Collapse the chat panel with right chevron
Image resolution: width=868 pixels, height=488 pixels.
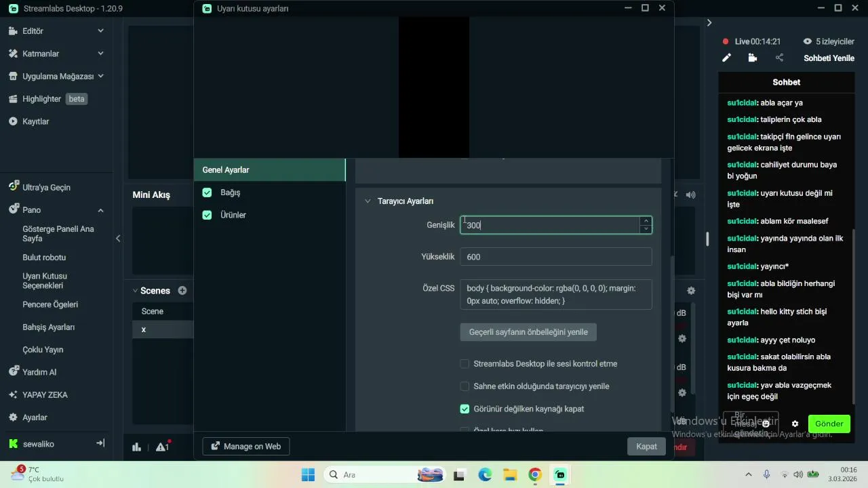coord(709,23)
